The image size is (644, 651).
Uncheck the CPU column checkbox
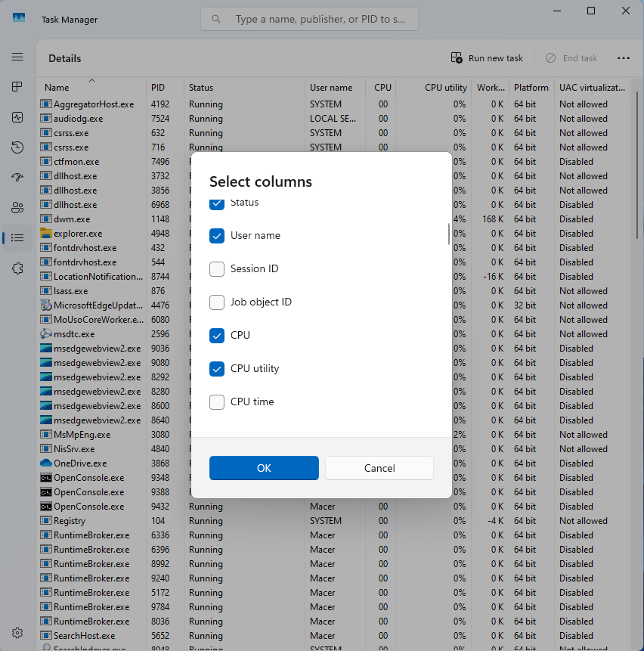tap(217, 336)
